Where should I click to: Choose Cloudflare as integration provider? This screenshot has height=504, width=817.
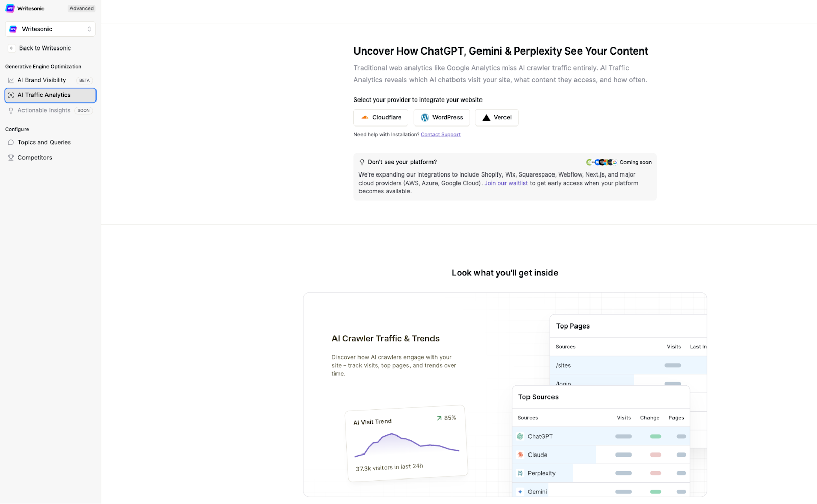coord(381,118)
